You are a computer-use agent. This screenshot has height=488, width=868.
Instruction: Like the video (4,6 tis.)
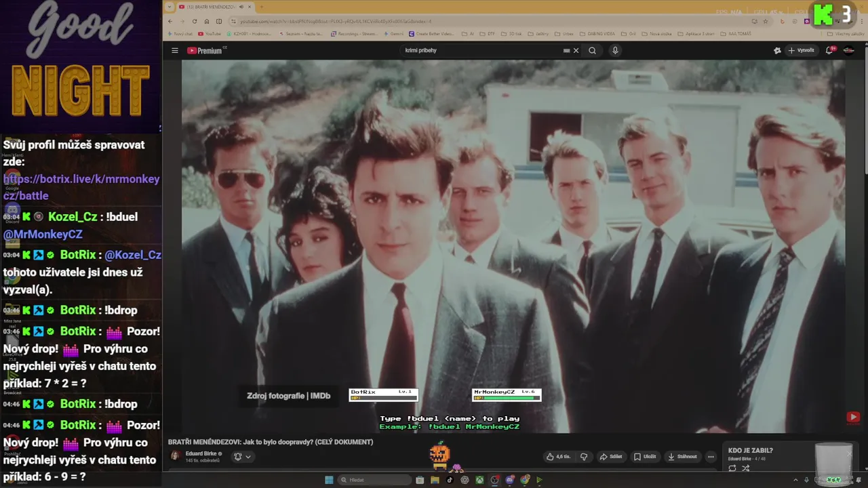558,456
